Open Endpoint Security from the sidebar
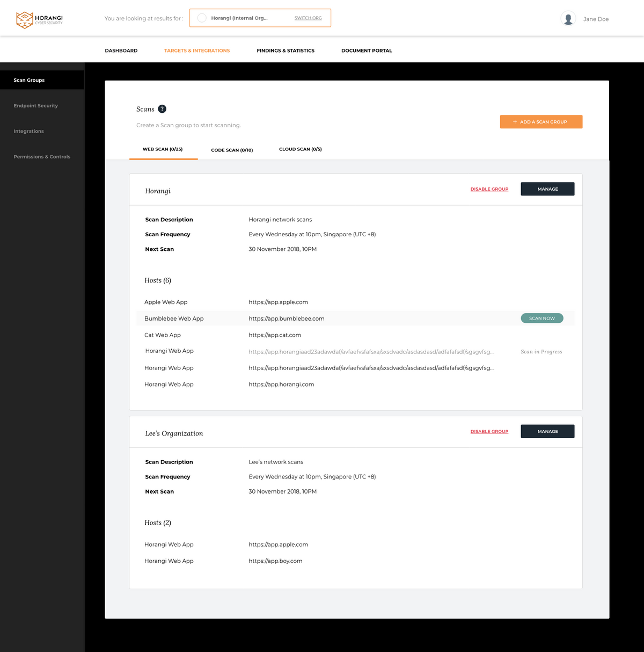Image resolution: width=644 pixels, height=652 pixels. point(35,105)
